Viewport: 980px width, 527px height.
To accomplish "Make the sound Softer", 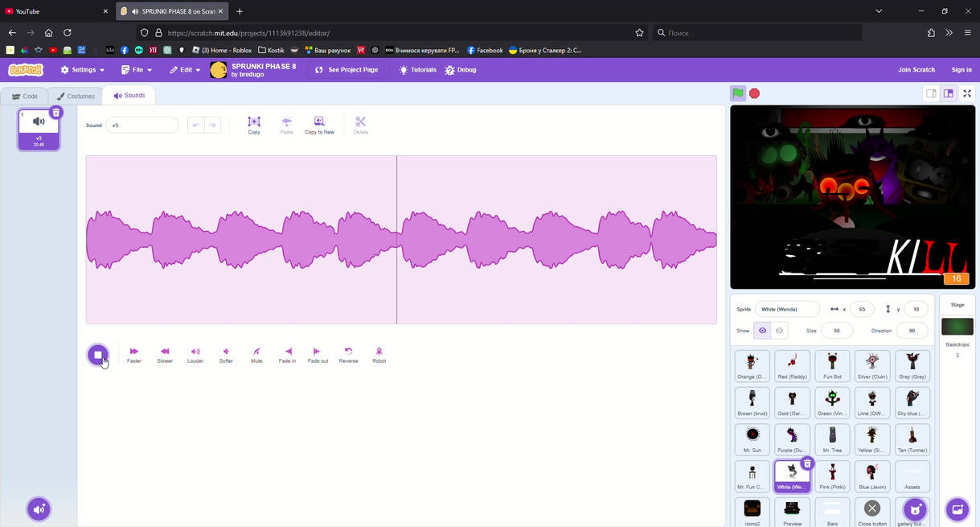I will (x=226, y=355).
